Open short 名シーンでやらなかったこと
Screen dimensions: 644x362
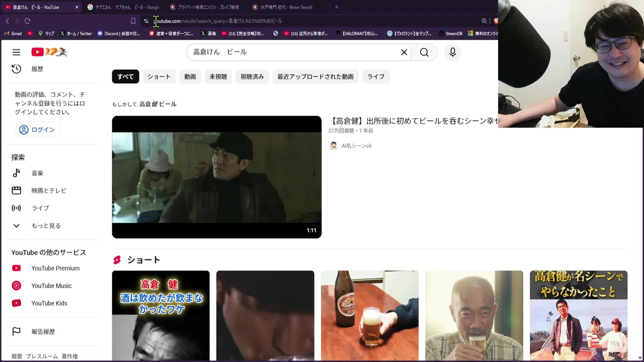pos(579,316)
